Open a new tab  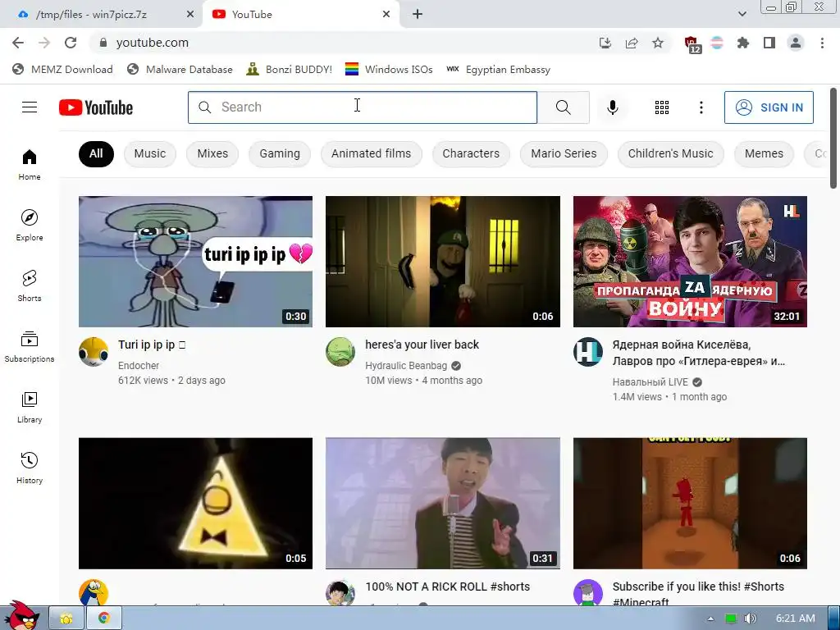tap(418, 15)
